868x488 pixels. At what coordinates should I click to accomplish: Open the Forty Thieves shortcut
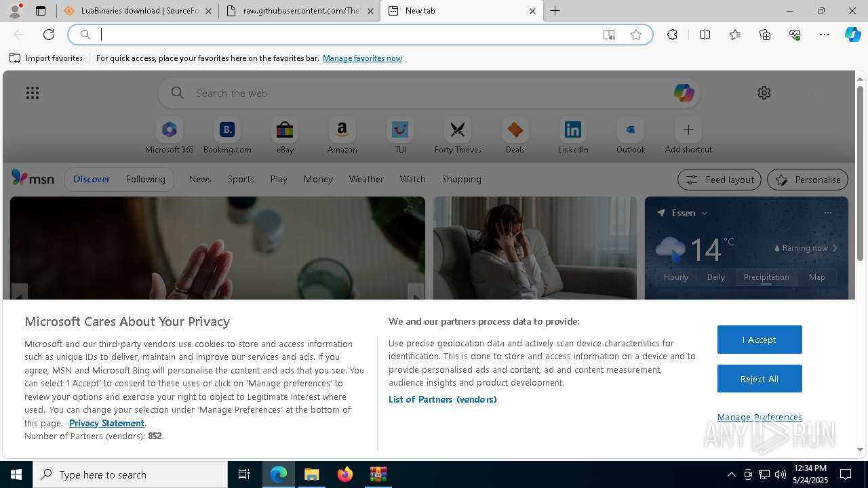(x=458, y=136)
